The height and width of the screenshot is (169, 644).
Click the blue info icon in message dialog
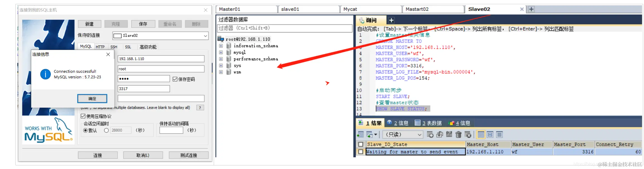click(x=45, y=74)
